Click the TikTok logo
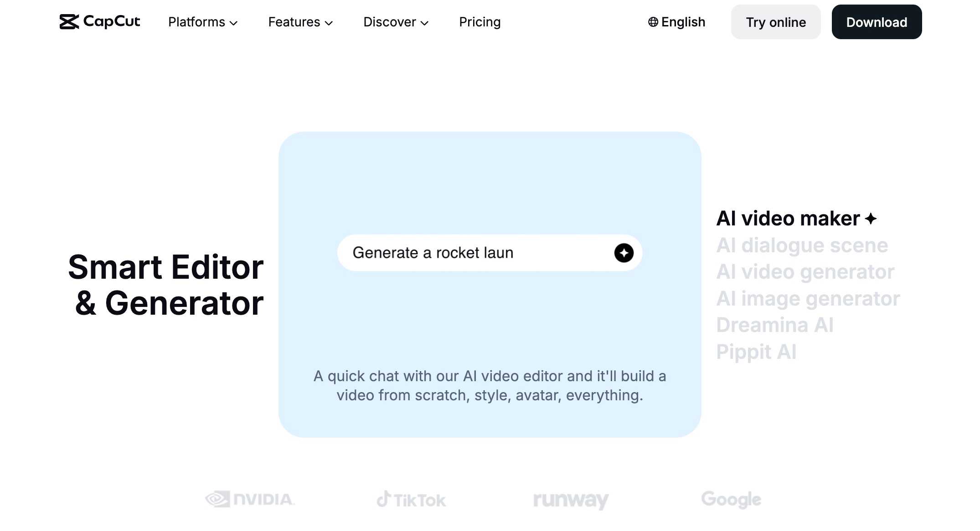This screenshot has width=980, height=531. (x=411, y=499)
